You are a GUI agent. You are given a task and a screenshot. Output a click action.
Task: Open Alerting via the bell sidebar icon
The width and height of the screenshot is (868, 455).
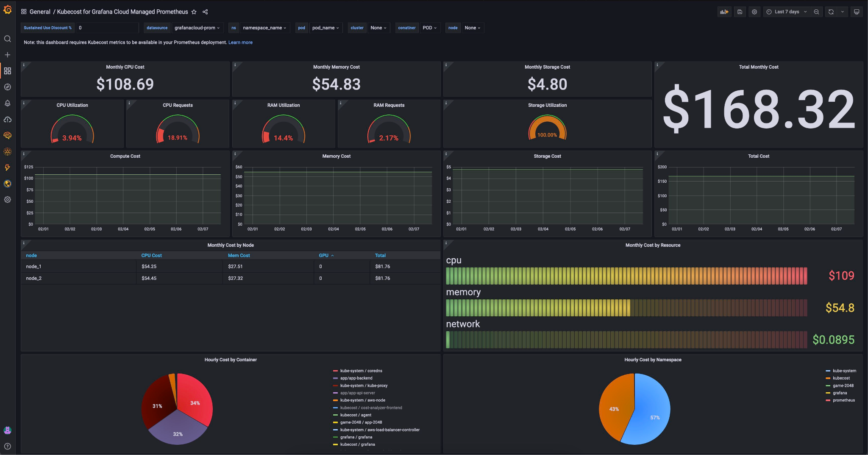[8, 103]
